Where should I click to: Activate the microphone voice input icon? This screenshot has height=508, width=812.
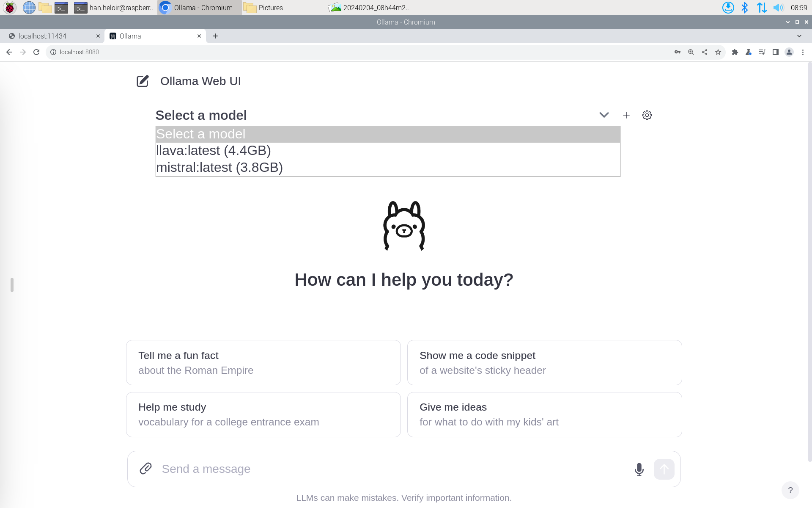(x=639, y=469)
